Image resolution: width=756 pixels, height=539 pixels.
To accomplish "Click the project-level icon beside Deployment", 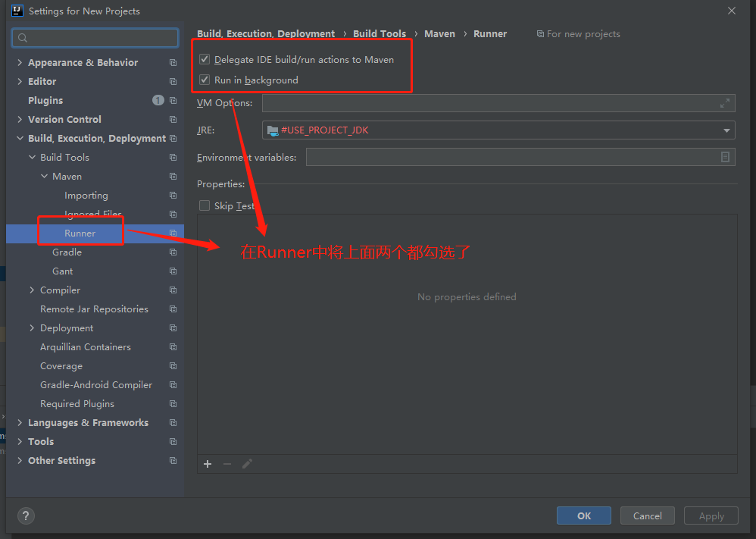I will point(173,327).
